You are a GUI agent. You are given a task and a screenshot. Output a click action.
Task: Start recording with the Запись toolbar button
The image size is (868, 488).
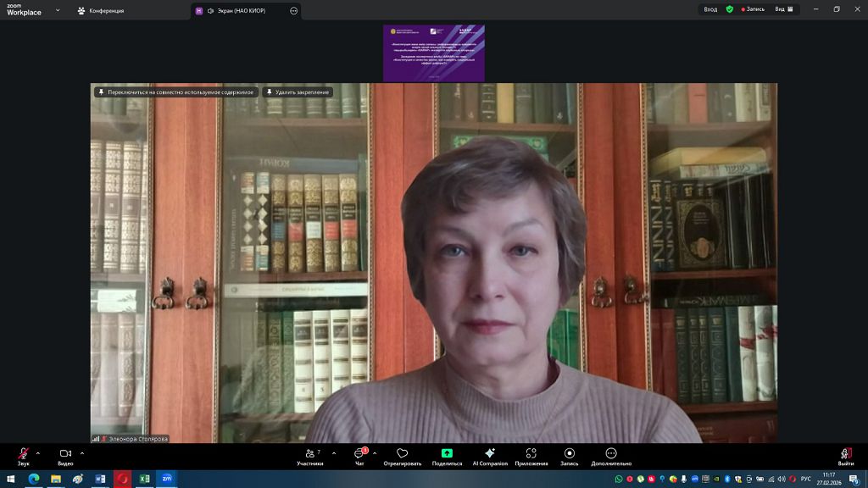pos(569,455)
